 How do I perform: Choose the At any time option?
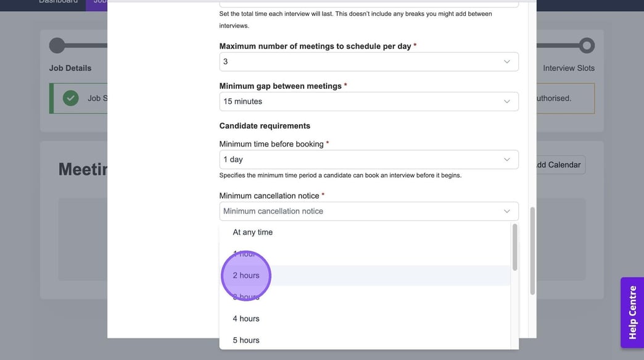click(253, 232)
